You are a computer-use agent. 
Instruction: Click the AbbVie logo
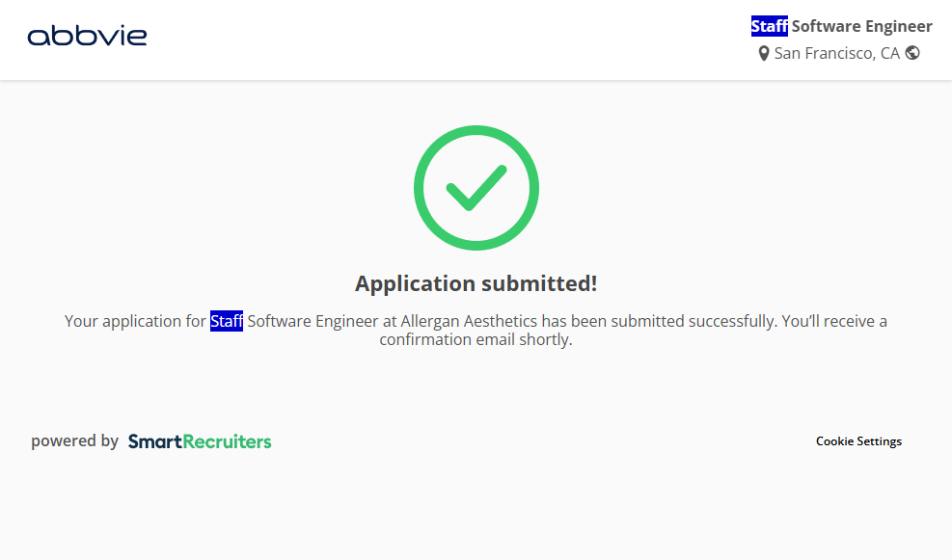[x=88, y=37]
